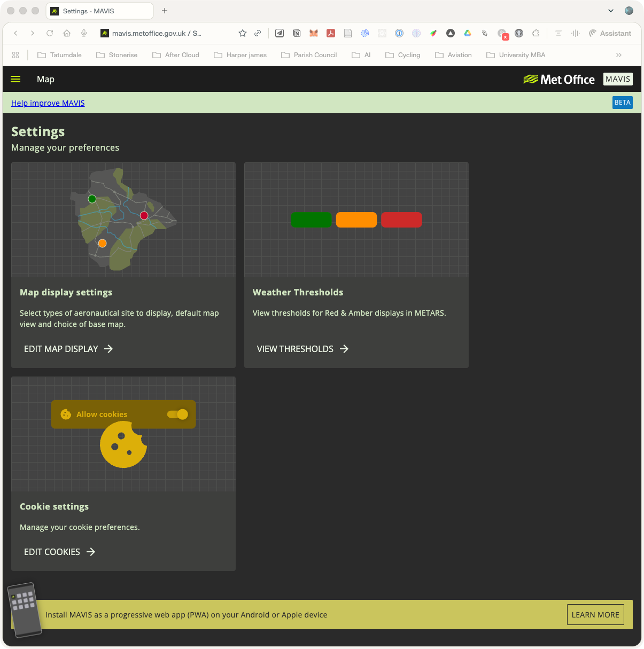The image size is (644, 649).
Task: Click the Cookie settings card illustration
Action: point(123,434)
